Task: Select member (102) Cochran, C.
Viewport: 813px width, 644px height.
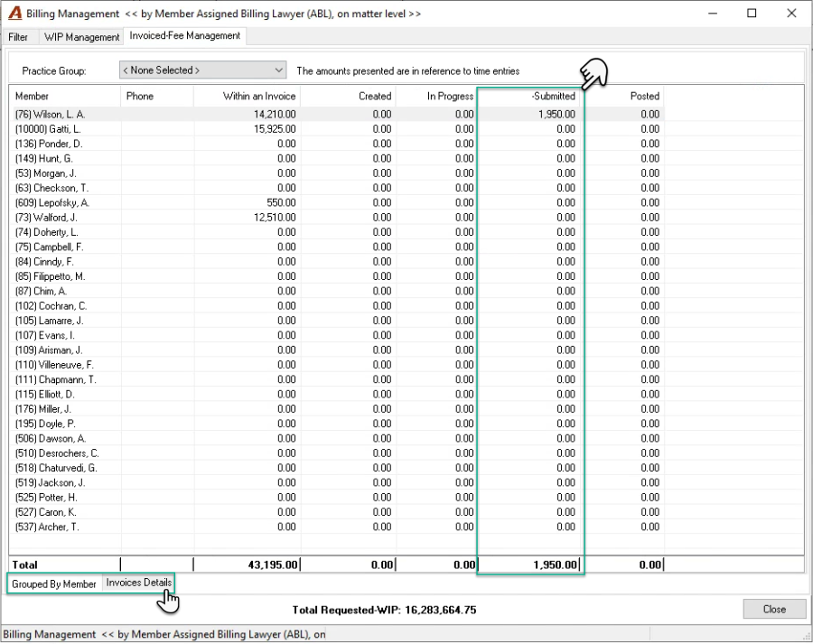Action: tap(51, 306)
